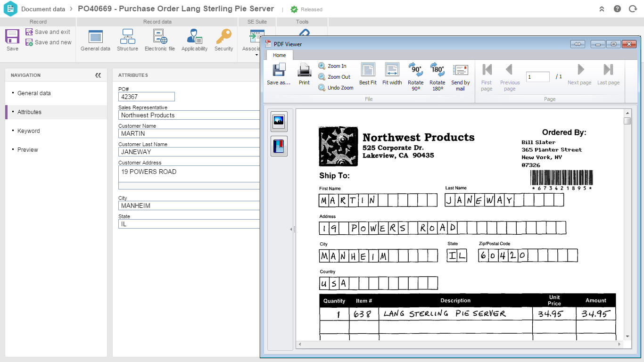
Task: Click Undo Zoom in PDF Viewer
Action: [x=336, y=88]
